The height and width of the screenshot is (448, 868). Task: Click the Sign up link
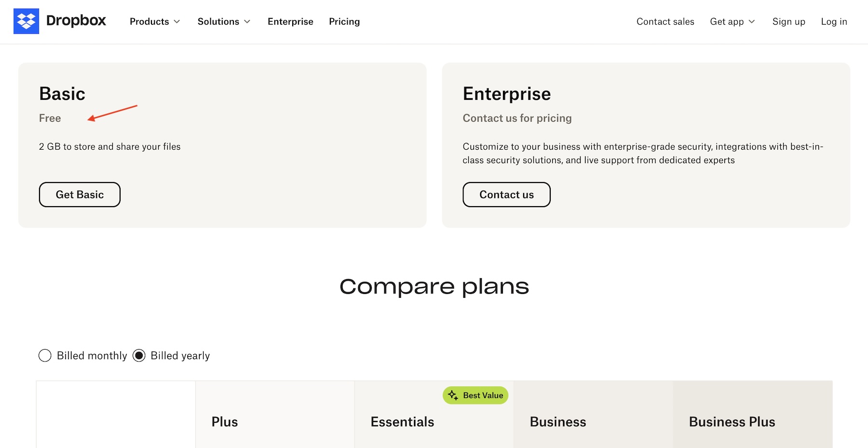[788, 22]
